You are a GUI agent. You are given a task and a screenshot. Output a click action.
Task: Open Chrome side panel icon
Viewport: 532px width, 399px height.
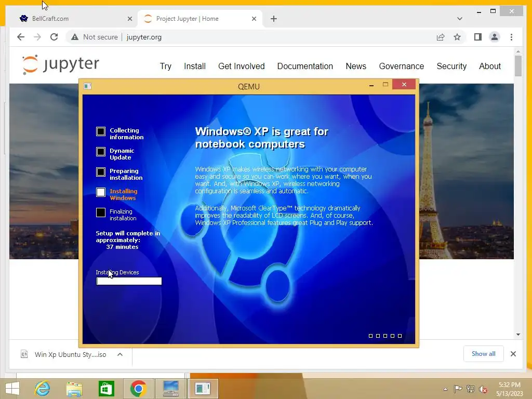point(478,37)
